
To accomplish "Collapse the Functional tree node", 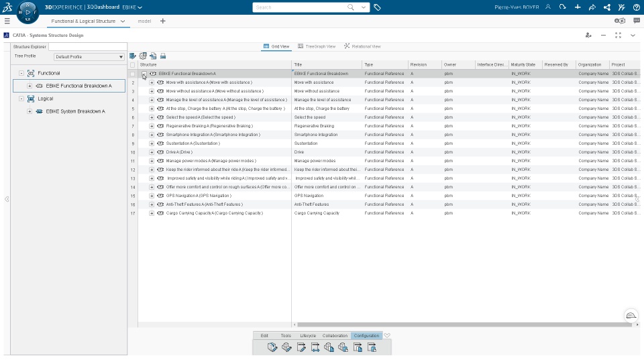I will pyautogui.click(x=21, y=73).
